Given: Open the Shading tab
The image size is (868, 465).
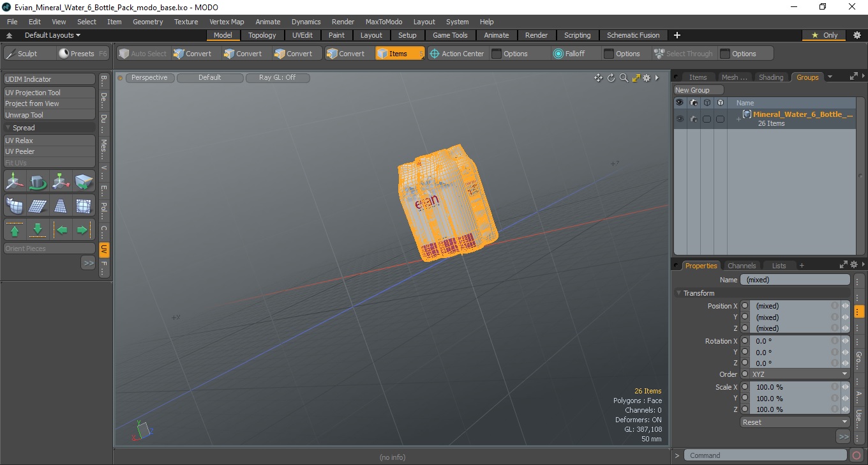Looking at the screenshot, I should click(771, 77).
